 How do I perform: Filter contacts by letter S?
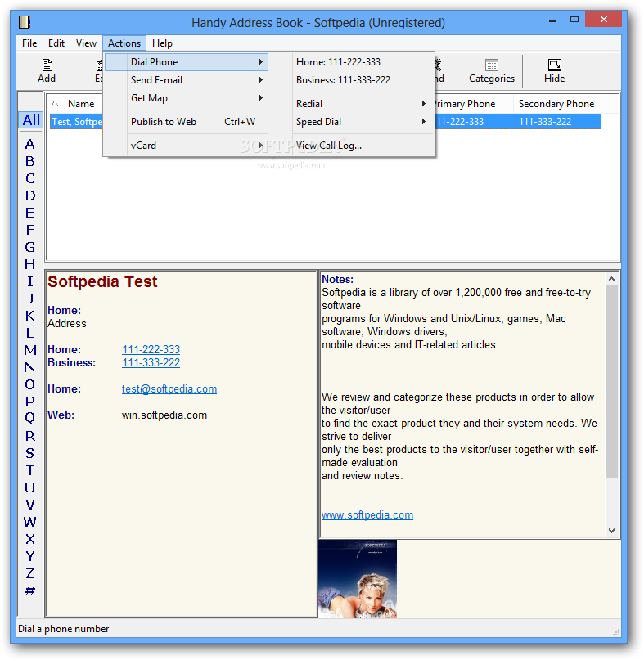(x=29, y=453)
